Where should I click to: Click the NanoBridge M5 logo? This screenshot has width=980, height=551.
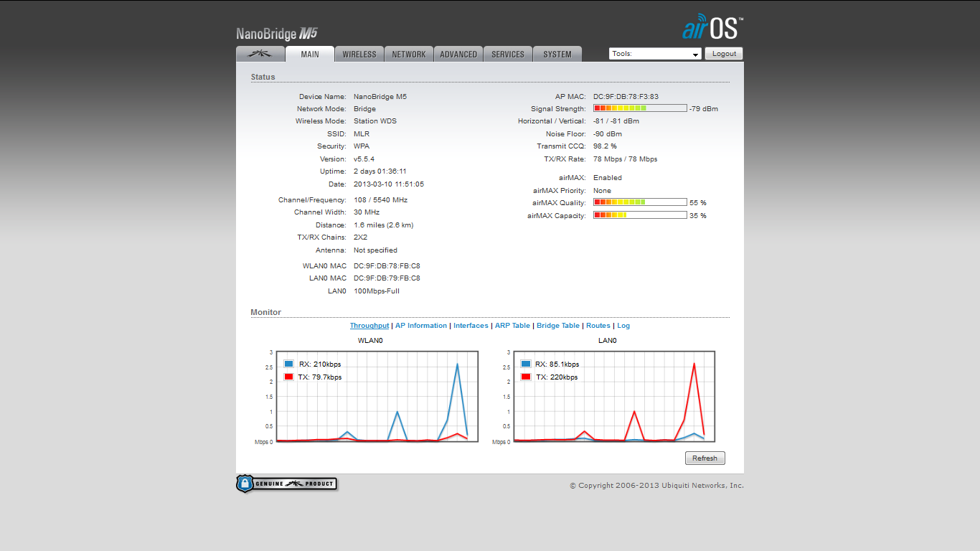pos(277,34)
